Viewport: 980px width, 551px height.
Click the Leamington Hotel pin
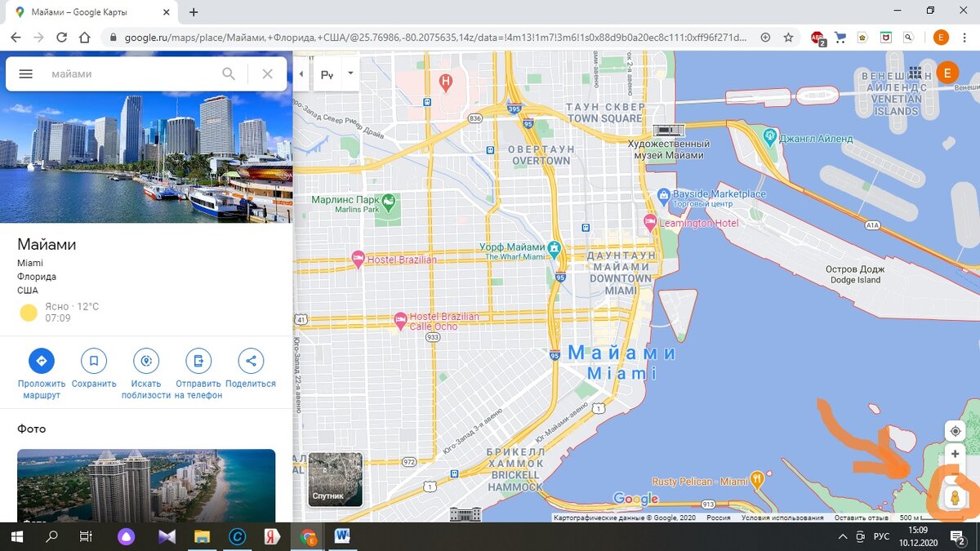point(650,221)
